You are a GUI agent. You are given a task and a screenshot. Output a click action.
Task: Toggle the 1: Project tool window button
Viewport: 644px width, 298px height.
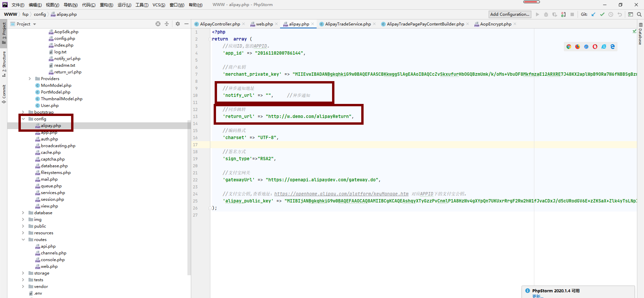coord(4,33)
